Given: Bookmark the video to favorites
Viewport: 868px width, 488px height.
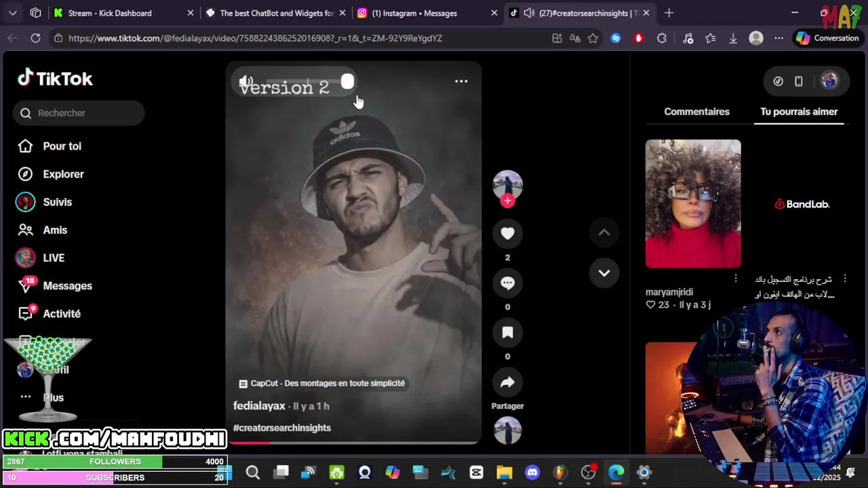Looking at the screenshot, I should click(507, 332).
